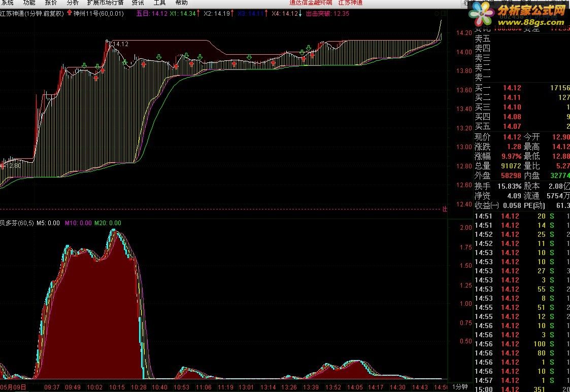The height and width of the screenshot is (392, 570).
Task: Click the 买四 bid price 14.08
Action: [x=512, y=117]
